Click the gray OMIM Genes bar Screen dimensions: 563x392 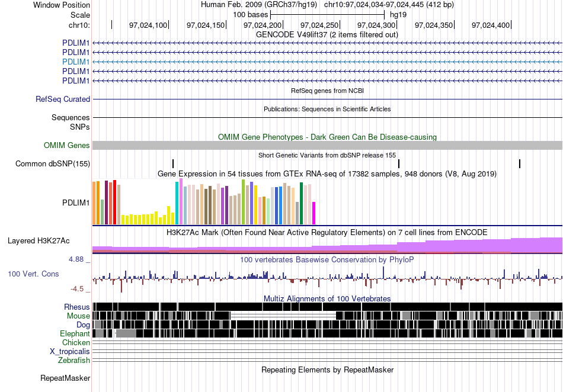328,145
